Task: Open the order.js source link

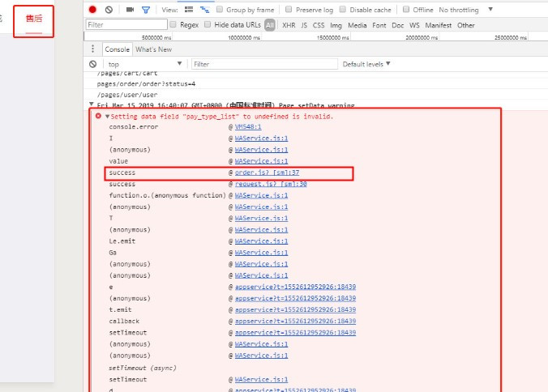Action: pos(264,173)
